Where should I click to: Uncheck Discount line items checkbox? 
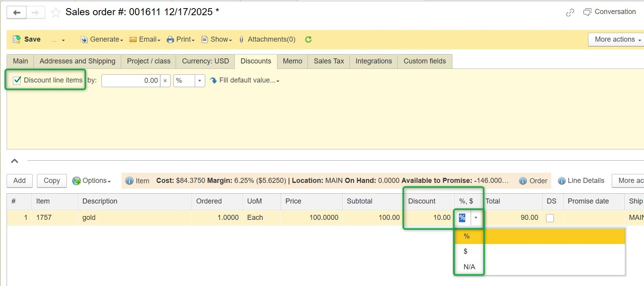point(17,80)
